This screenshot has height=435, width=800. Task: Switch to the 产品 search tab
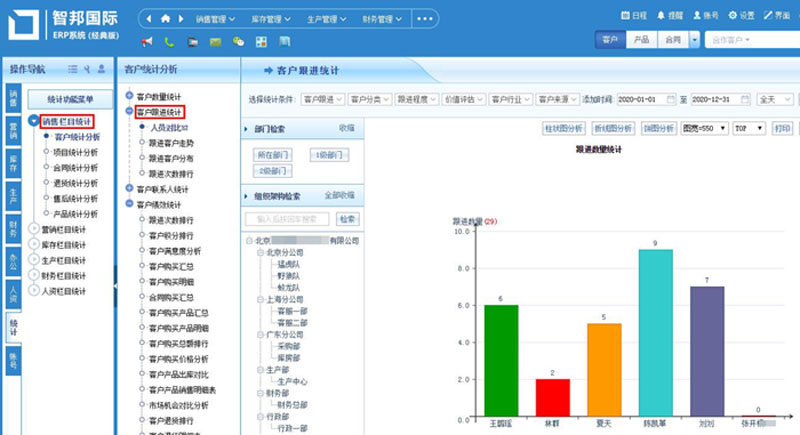(x=641, y=40)
